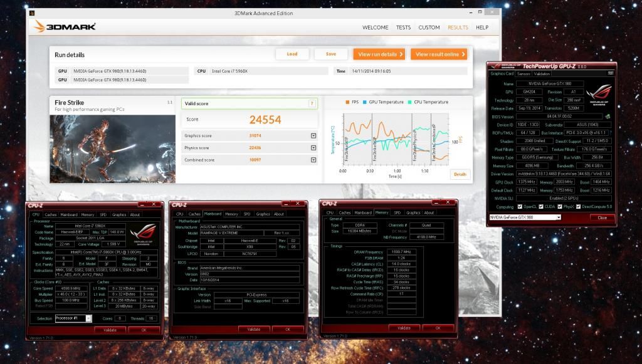Click the 3DMark logo in the header
The image size is (642, 364).
click(65, 26)
